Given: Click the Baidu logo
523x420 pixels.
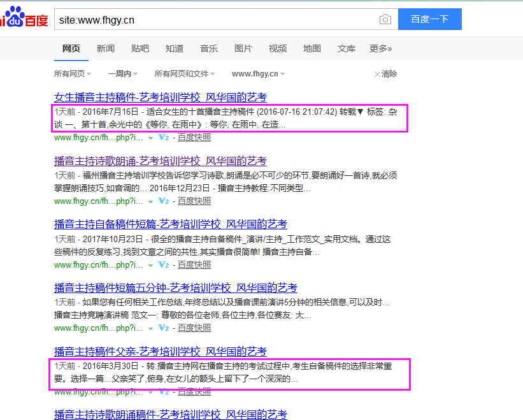Looking at the screenshot, I should pos(24,18).
